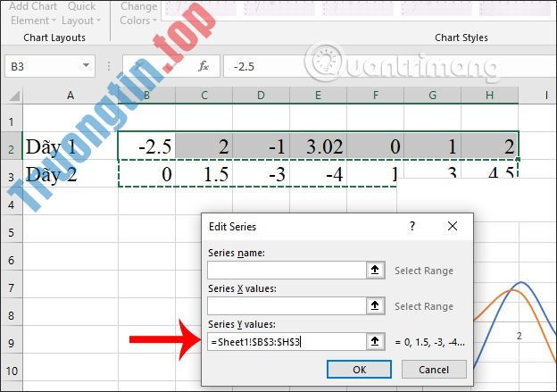Click cell D2 with value -1
557x392 pixels.
pyautogui.click(x=261, y=146)
